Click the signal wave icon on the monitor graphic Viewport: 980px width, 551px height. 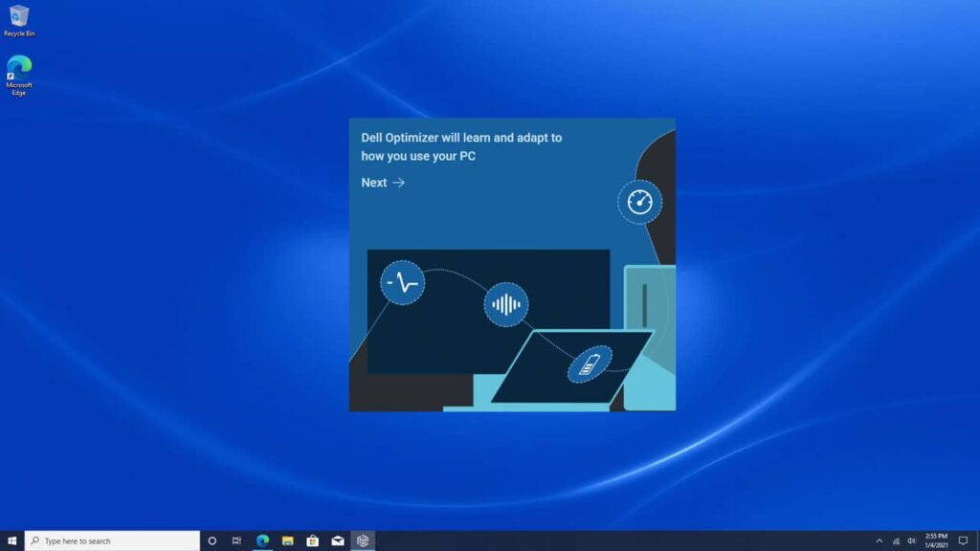[x=402, y=282]
